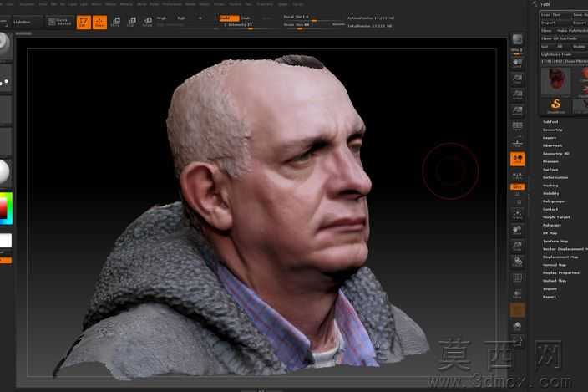Toggle XYZ rotation mode
The image size is (588, 392).
[518, 187]
